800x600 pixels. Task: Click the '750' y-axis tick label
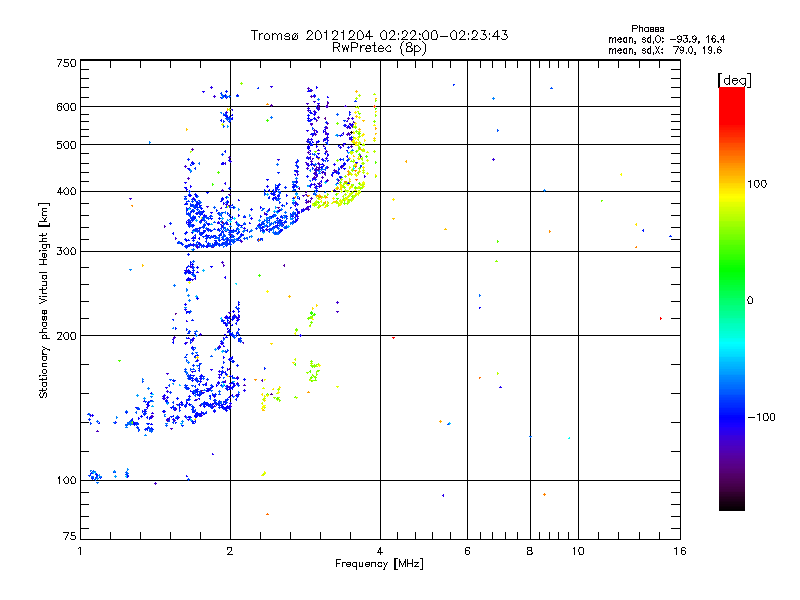click(x=66, y=63)
